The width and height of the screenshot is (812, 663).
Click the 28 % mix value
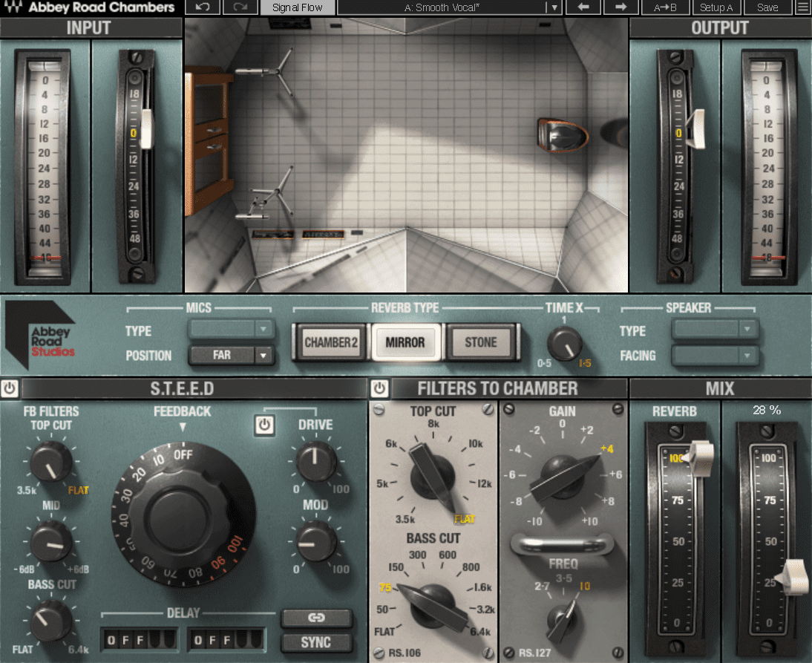click(x=767, y=411)
